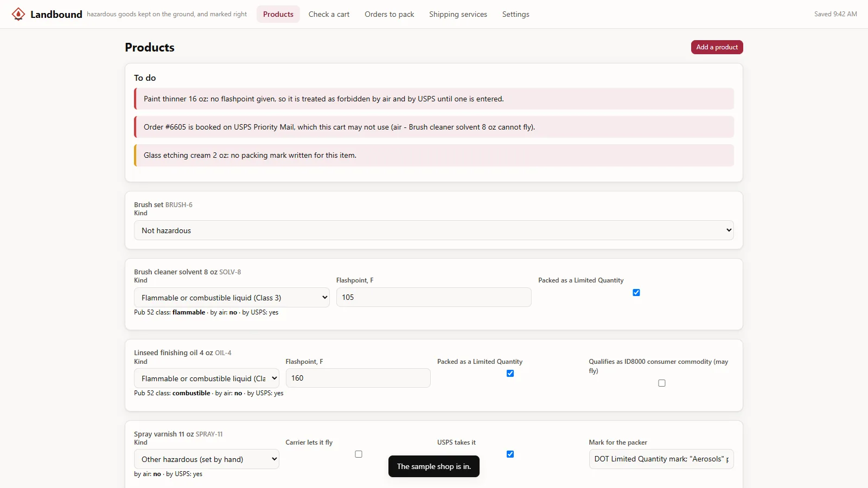Viewport: 868px width, 488px height.
Task: Click the To do heading
Action: pyautogui.click(x=145, y=78)
